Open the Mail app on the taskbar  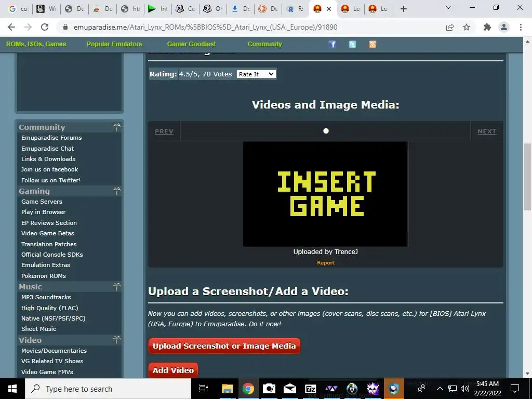tap(290, 389)
